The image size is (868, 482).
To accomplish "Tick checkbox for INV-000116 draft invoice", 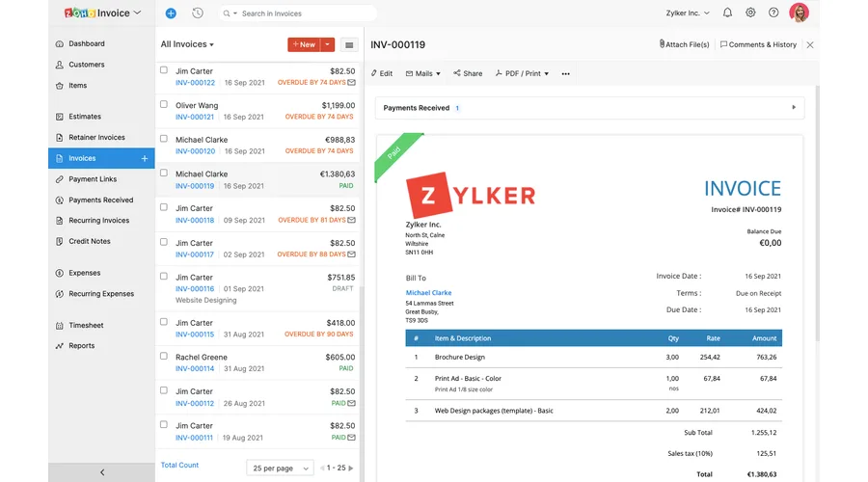I will click(x=164, y=277).
